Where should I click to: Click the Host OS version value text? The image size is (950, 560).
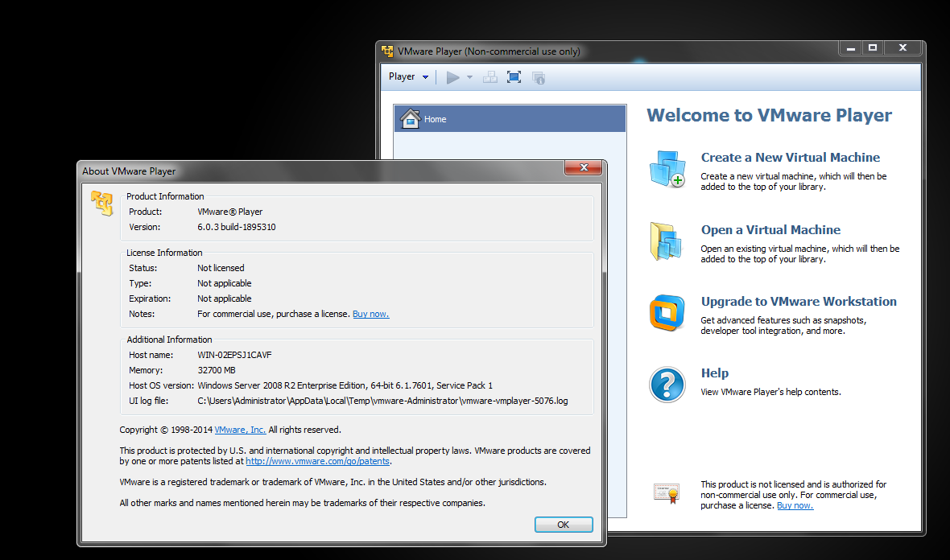coord(345,385)
